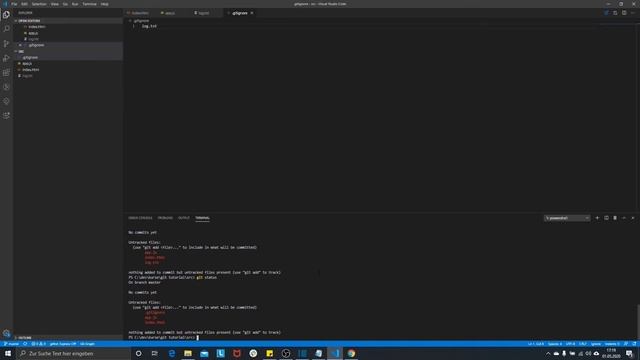
Task: Open the Go menu
Action: 65,4
